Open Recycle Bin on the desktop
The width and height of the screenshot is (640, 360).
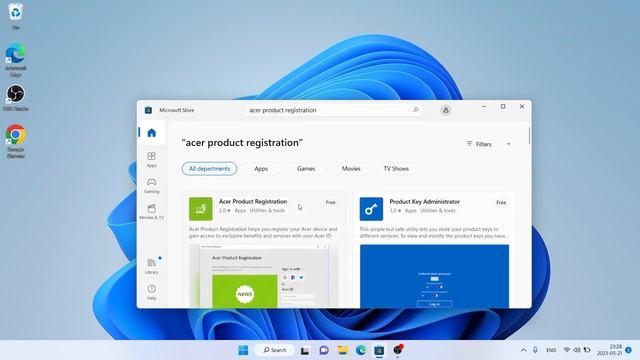(16, 16)
